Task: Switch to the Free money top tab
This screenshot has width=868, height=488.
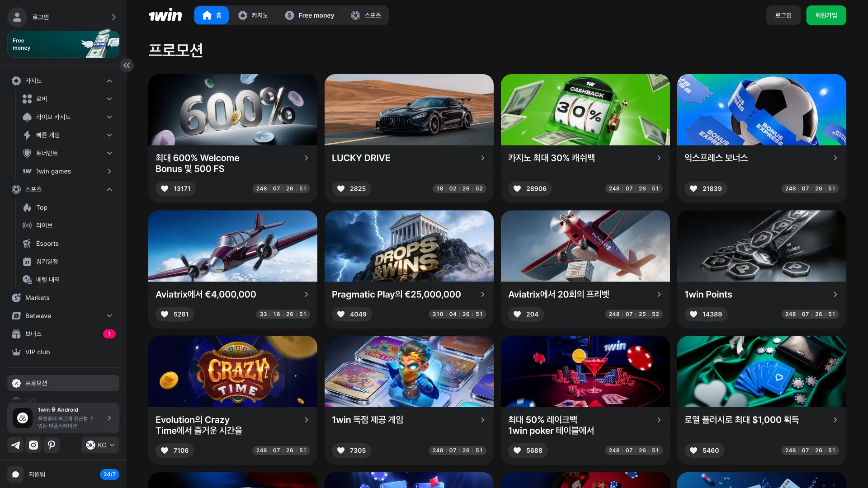Action: (310, 15)
